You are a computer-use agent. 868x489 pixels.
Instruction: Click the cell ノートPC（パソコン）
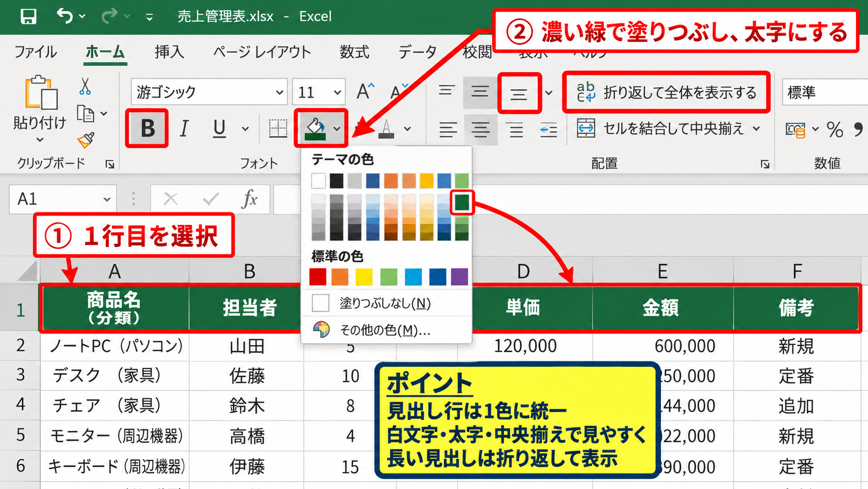115,346
